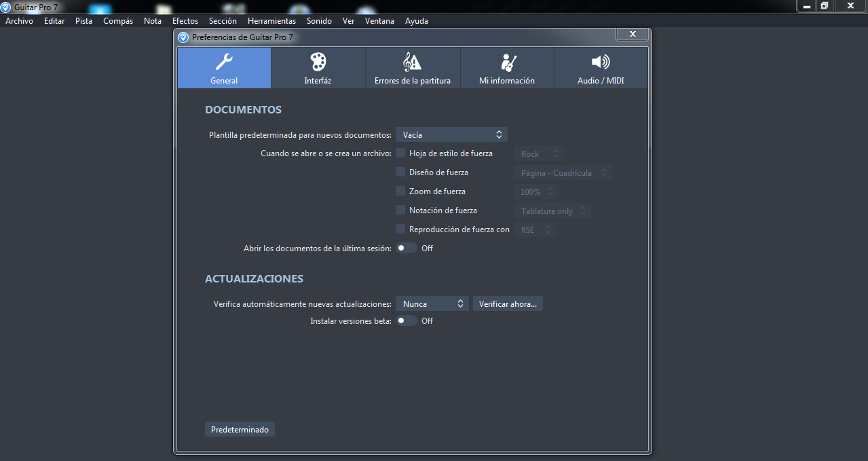Screen dimensions: 868x461
Task: Open the General preferences tab
Action: tap(224, 68)
